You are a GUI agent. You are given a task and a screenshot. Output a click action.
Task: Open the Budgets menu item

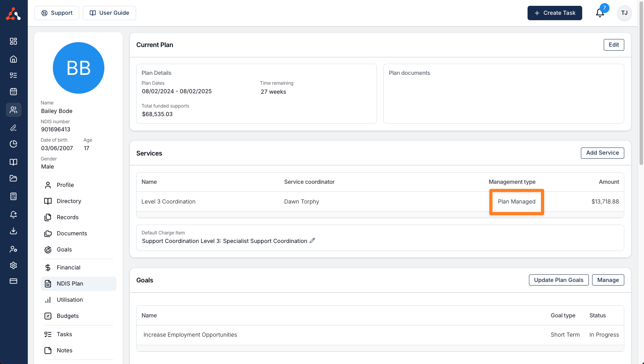point(67,316)
